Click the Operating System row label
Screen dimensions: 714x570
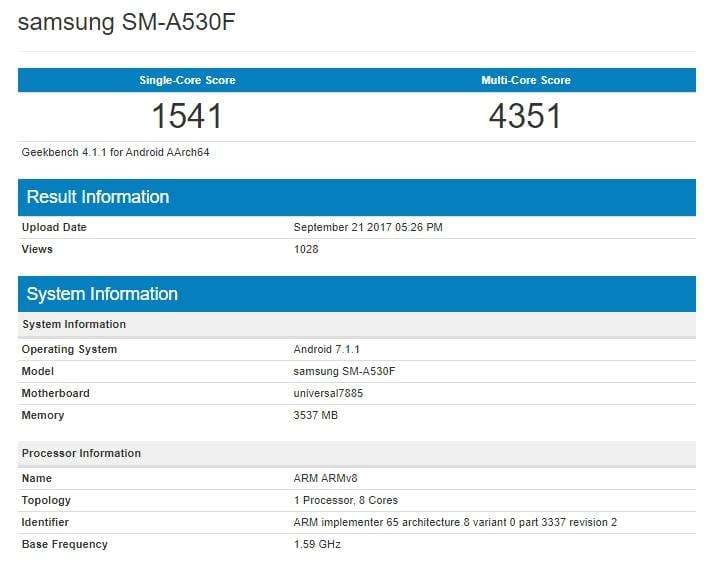coord(69,350)
